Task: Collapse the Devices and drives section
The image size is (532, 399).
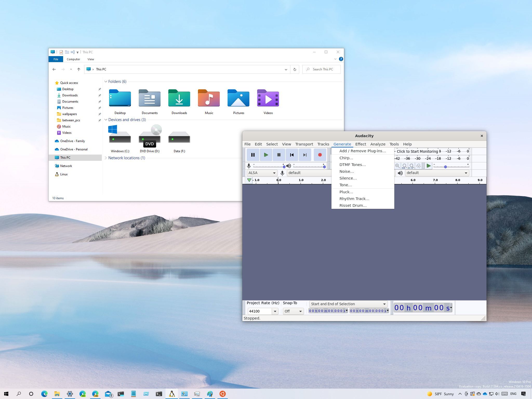Action: pyautogui.click(x=106, y=120)
